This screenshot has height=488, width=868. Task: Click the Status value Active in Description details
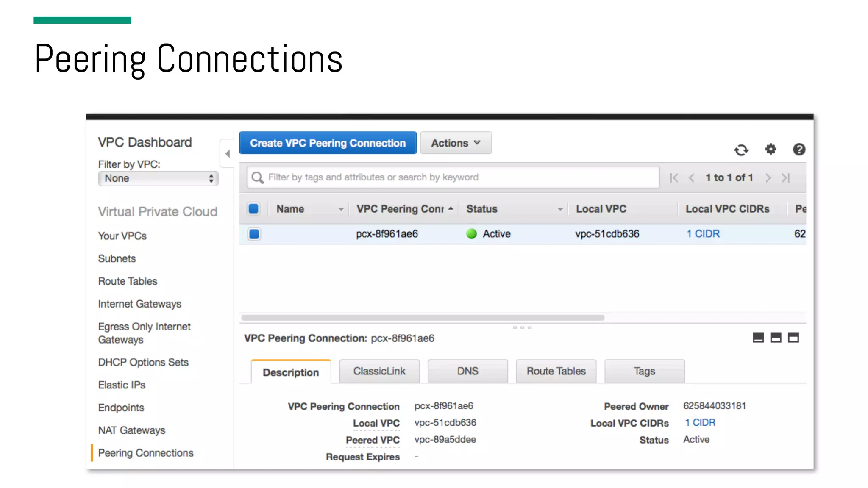[x=696, y=439]
